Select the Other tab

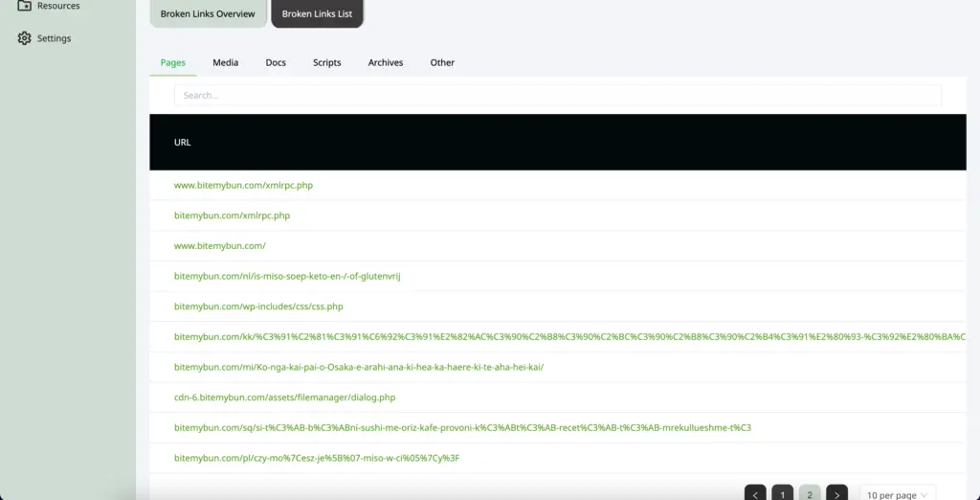pos(442,62)
